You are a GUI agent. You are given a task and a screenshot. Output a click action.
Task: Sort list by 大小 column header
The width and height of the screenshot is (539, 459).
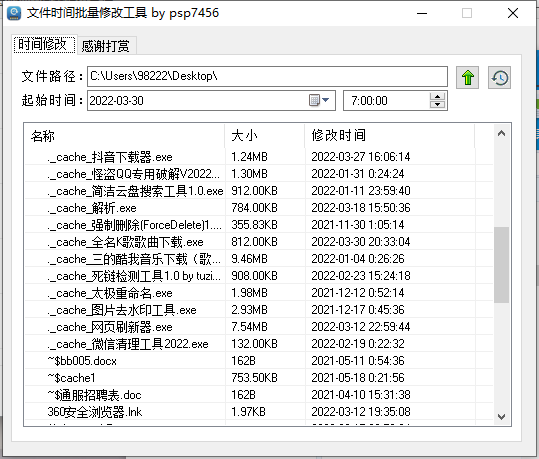[x=264, y=136]
